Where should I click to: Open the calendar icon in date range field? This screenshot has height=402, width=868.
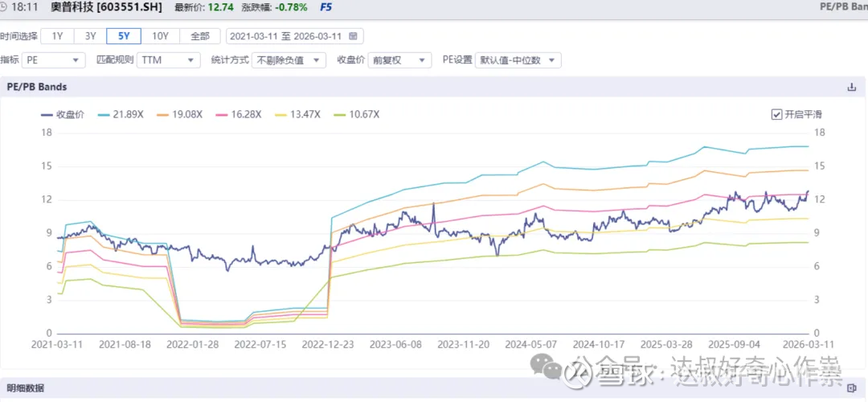[353, 36]
